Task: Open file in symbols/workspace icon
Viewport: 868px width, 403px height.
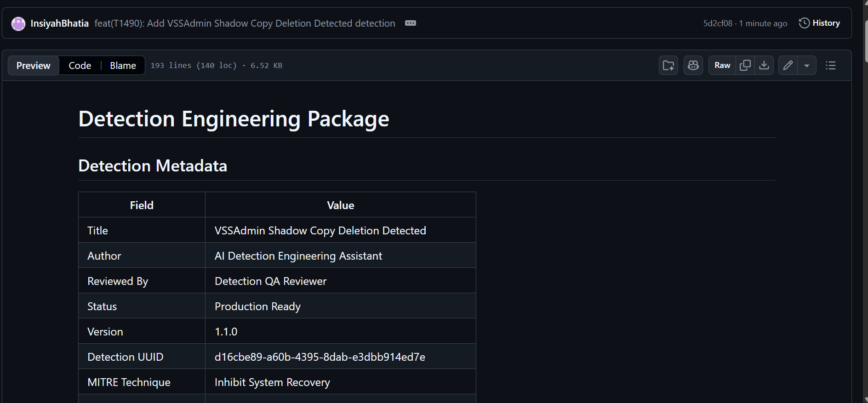Action: coord(668,65)
